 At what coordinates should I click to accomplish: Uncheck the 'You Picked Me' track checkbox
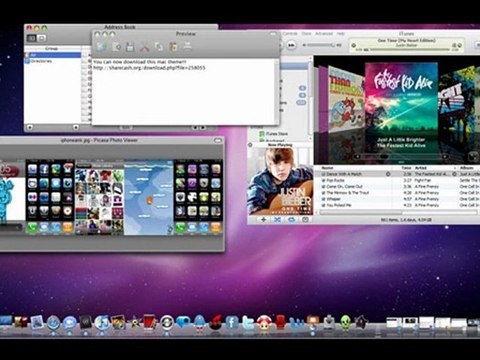pyautogui.click(x=323, y=205)
